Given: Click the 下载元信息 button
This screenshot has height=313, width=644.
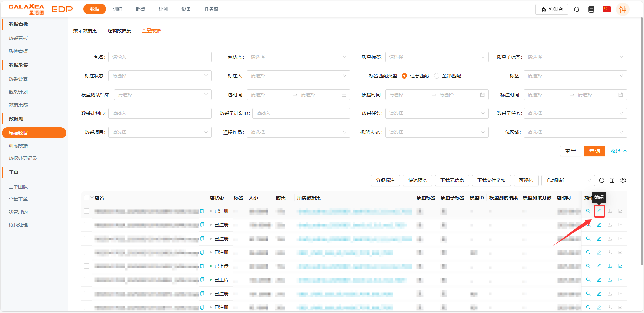Looking at the screenshot, I should pyautogui.click(x=452, y=180).
